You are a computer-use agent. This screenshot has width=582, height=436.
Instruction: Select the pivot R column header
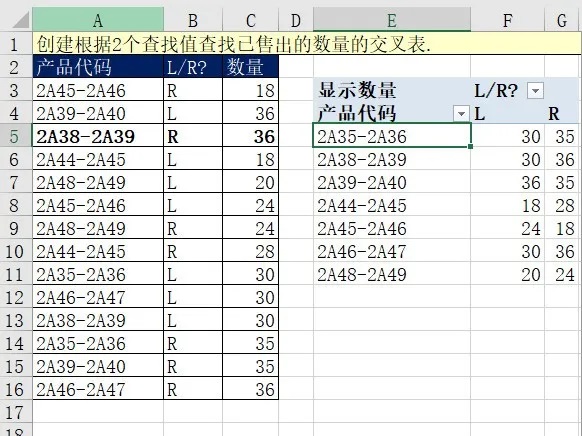pos(554,114)
